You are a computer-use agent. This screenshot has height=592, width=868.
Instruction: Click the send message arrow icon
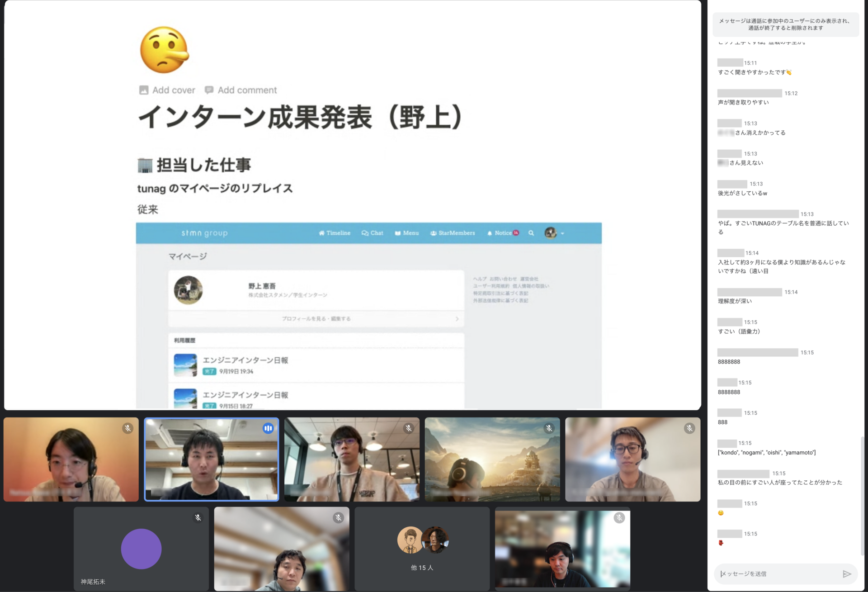click(x=847, y=574)
